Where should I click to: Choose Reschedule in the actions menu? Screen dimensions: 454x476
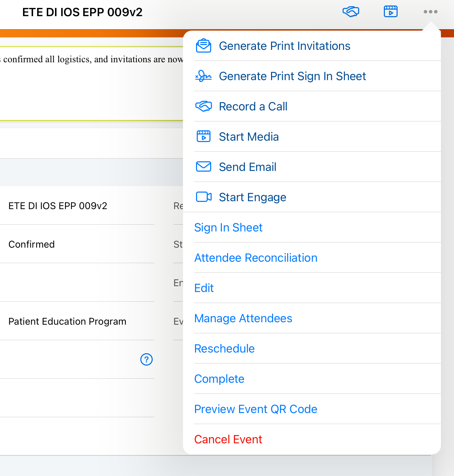[225, 348]
